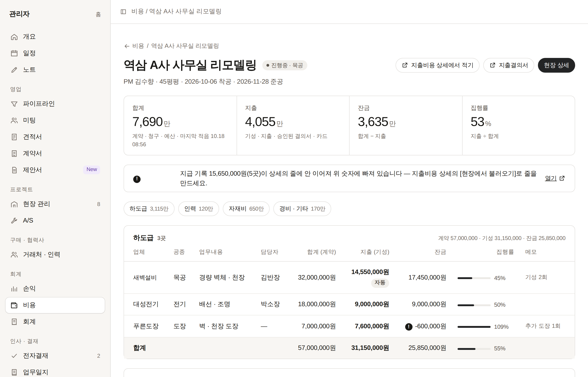This screenshot has height=377, width=588.
Task: Open 손익 chart item
Action: [55, 289]
